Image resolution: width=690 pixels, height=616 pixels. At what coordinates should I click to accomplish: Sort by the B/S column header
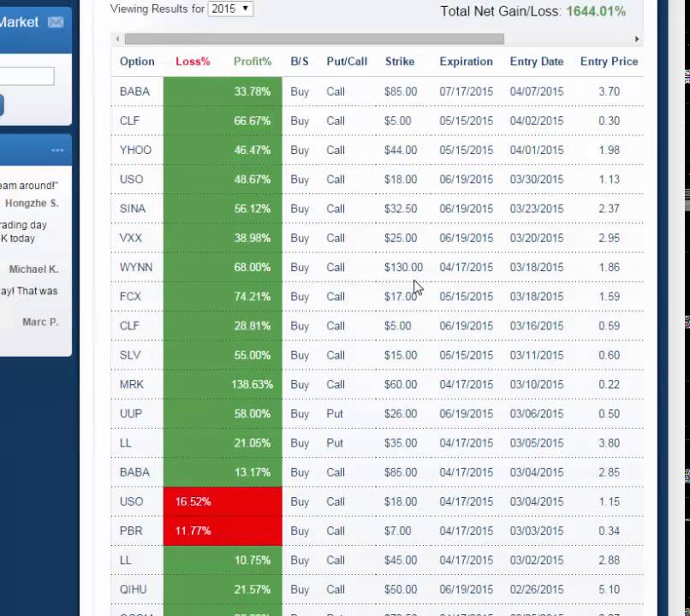300,62
